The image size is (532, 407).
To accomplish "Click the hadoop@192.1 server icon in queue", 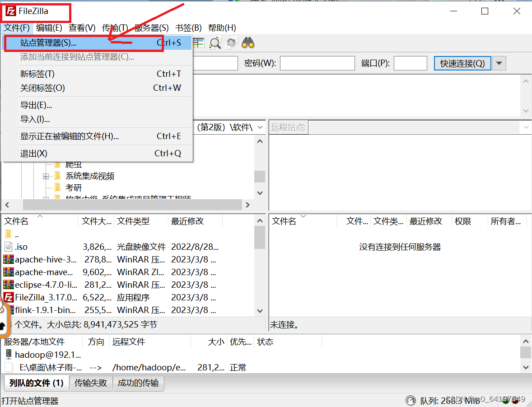I will pos(9,355).
